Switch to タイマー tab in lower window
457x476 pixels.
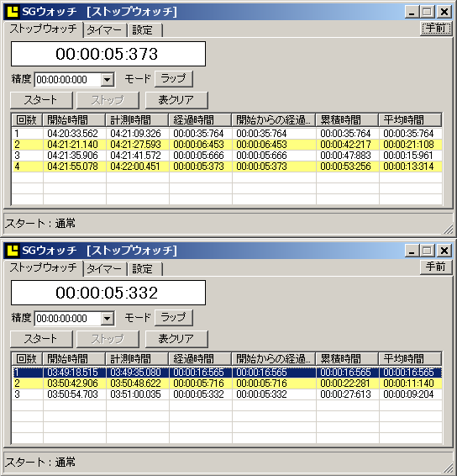[x=104, y=269]
